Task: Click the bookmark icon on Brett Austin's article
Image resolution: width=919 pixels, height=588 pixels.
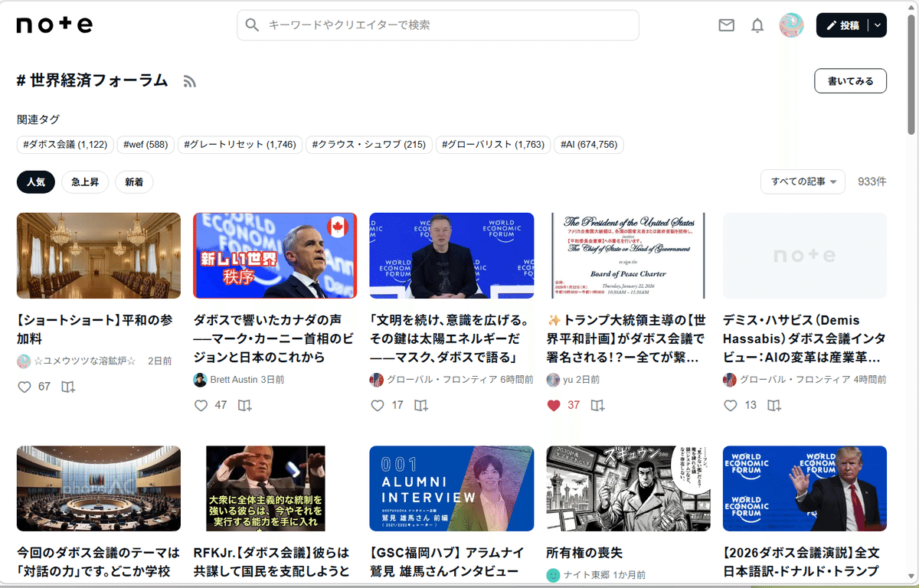Action: coord(245,405)
